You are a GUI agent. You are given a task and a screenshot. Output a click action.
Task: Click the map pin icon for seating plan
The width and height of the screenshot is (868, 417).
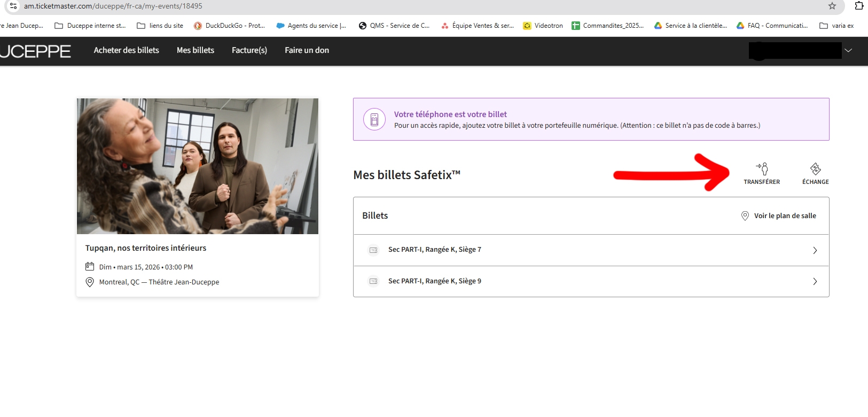[x=745, y=216]
